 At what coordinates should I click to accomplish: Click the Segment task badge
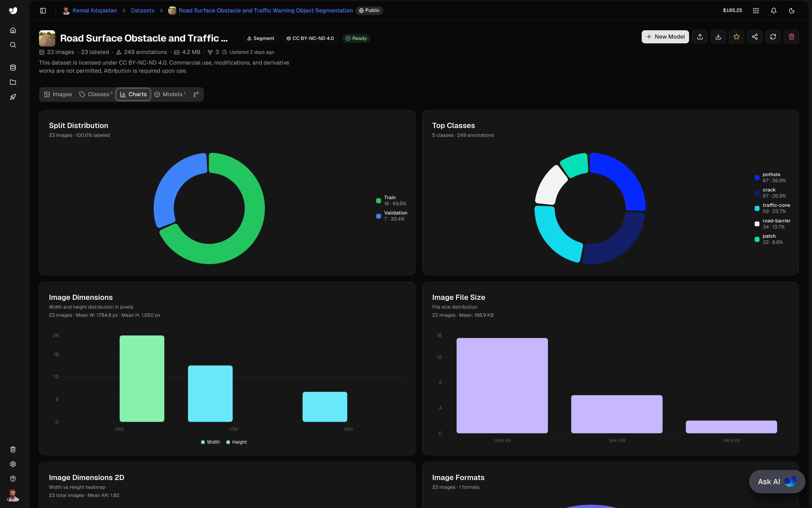pos(261,38)
